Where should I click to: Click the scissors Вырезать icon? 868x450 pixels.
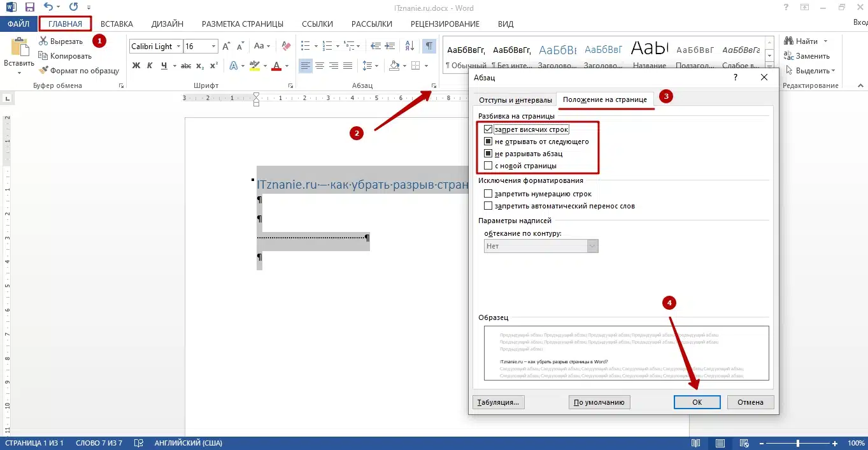point(44,41)
